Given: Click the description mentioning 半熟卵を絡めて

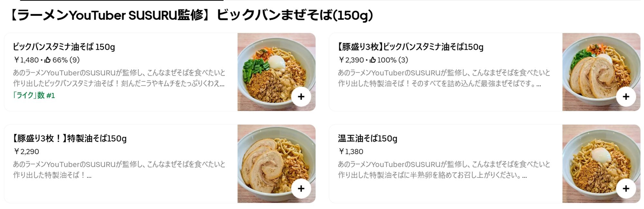Looking at the screenshot, I should [x=444, y=170].
